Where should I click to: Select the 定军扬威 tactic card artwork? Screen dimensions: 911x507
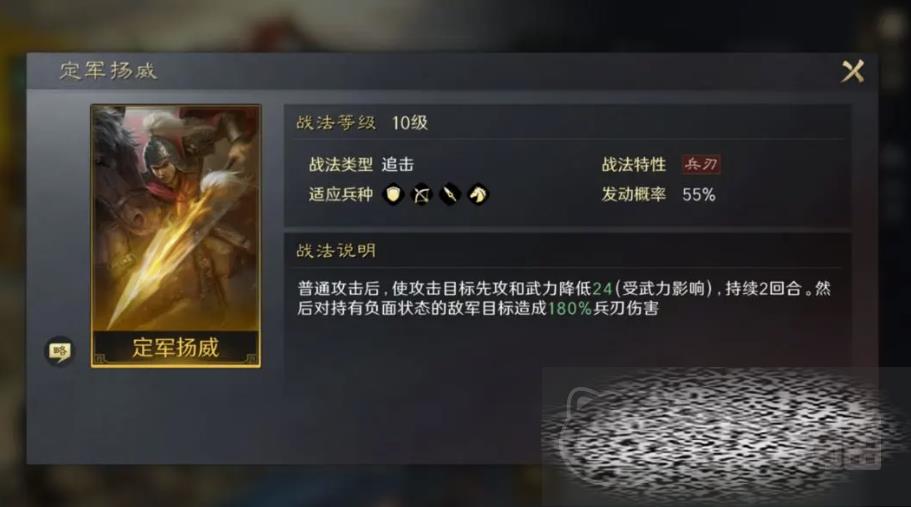(x=175, y=218)
